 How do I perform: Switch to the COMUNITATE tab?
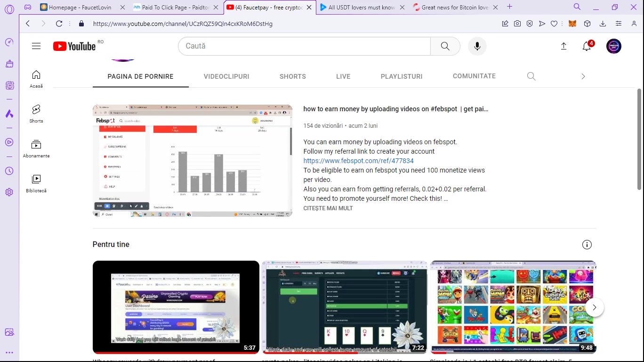pyautogui.click(x=474, y=76)
